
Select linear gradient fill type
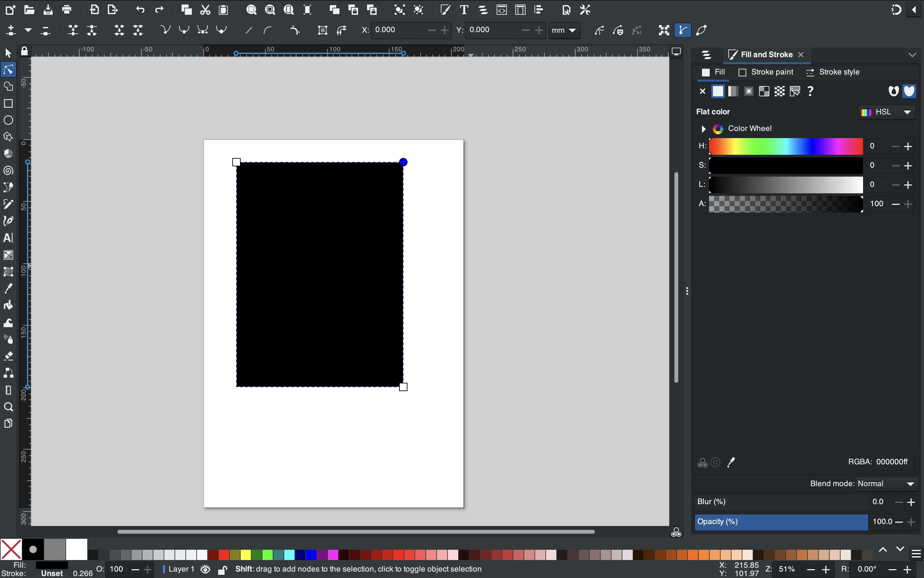(733, 92)
